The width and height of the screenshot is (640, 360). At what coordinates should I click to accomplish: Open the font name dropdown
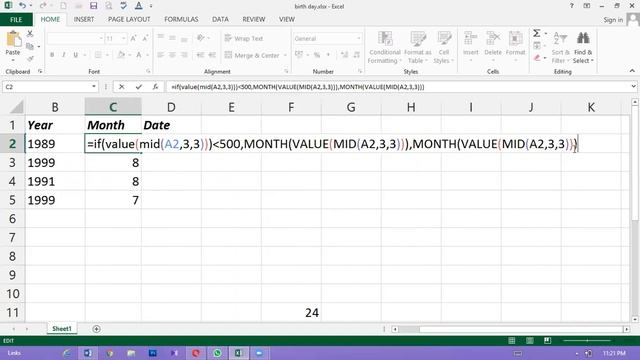[x=101, y=38]
